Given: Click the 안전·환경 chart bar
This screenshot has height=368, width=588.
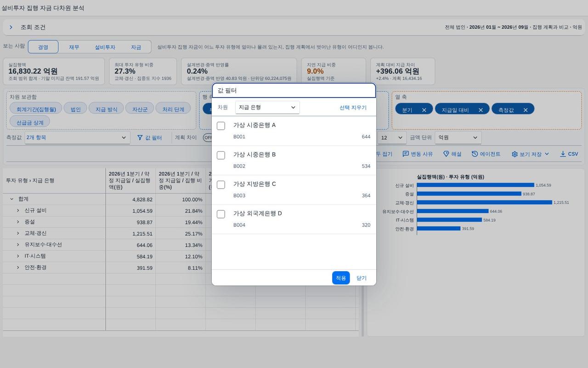Looking at the screenshot, I should (438, 229).
